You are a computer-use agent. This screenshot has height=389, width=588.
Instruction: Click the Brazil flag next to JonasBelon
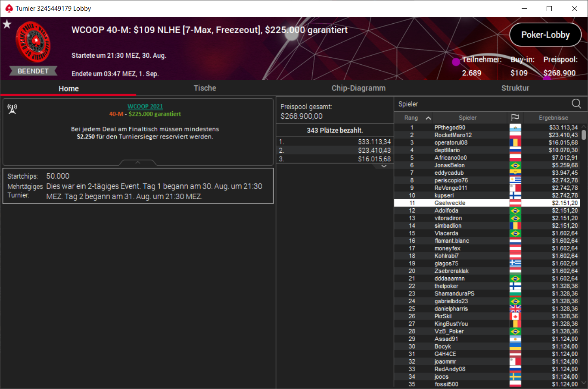click(515, 165)
